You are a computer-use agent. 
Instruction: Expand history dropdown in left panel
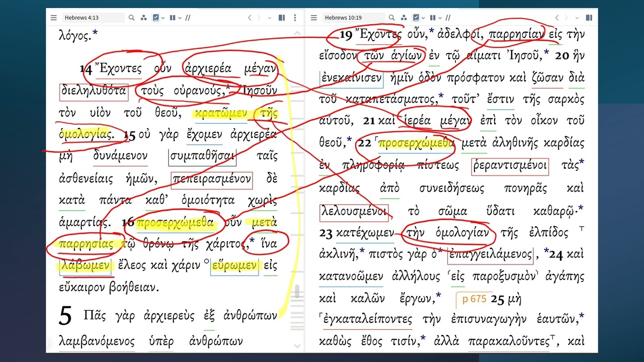pyautogui.click(x=270, y=18)
